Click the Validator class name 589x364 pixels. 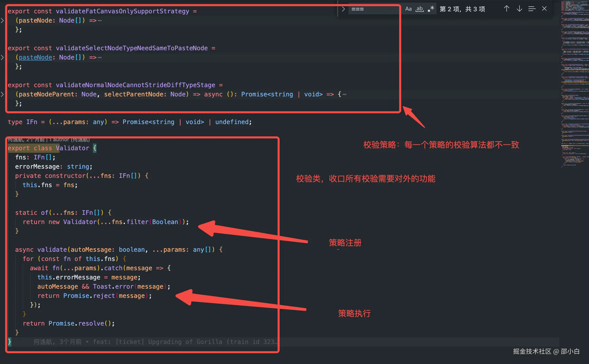[x=73, y=148]
